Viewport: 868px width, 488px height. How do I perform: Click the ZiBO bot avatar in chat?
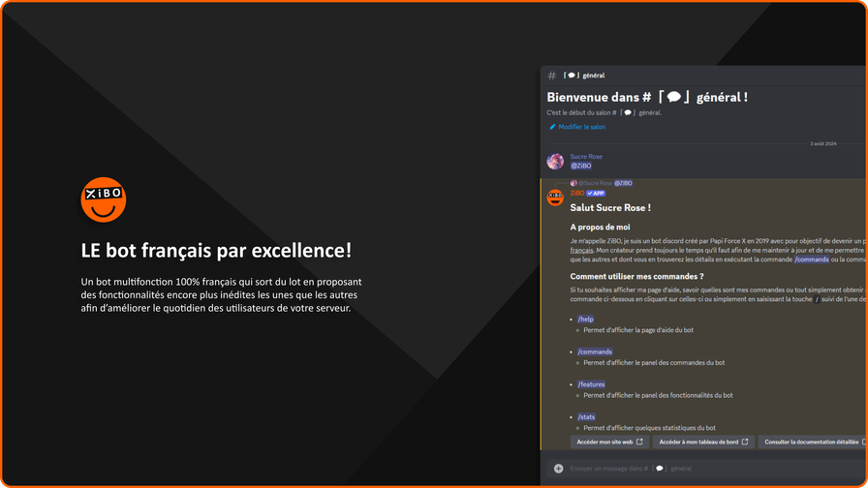point(555,198)
